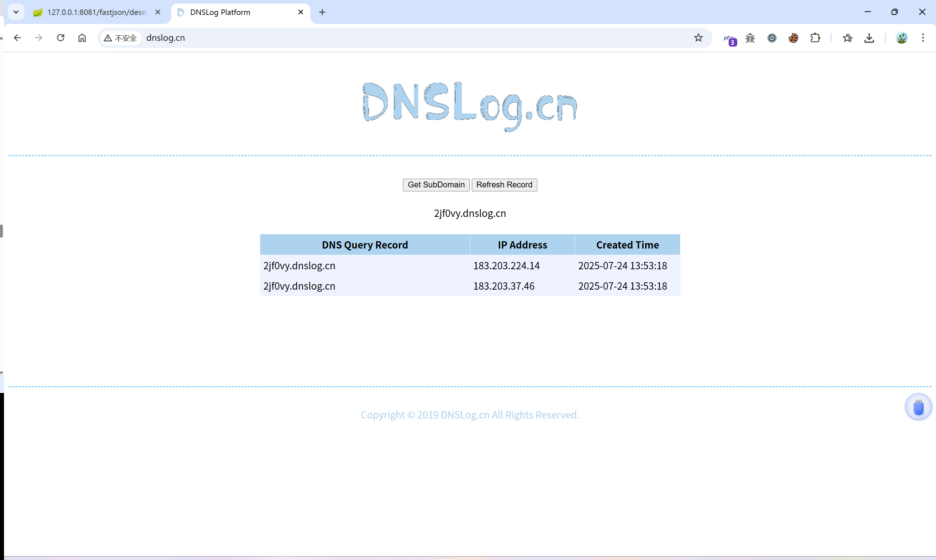The height and width of the screenshot is (560, 936).
Task: Open the bug spider extension icon
Action: point(750,38)
